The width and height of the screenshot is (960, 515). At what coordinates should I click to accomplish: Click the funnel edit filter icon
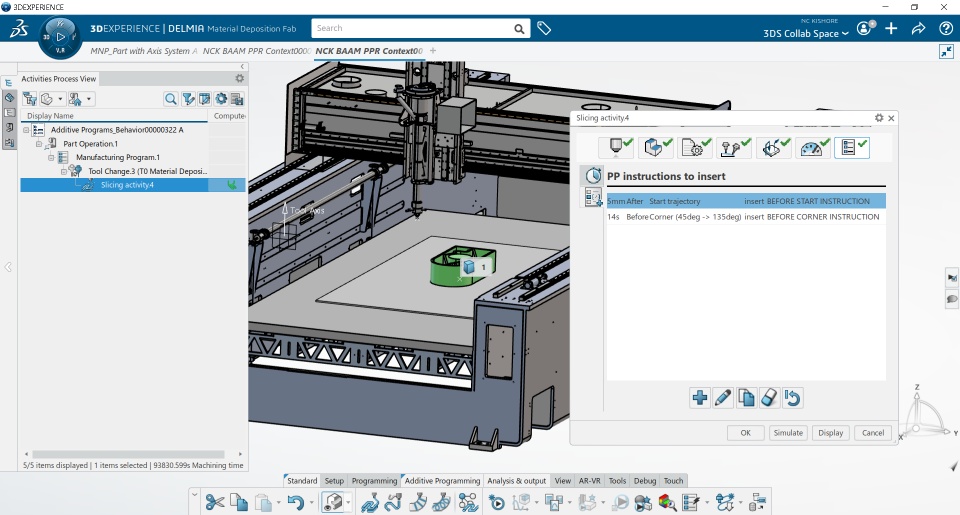[x=188, y=99]
